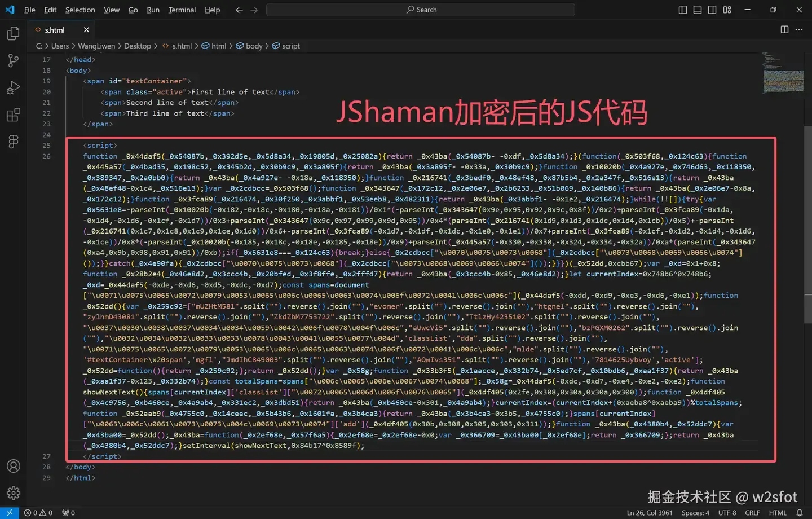Viewport: 812px width, 519px height.
Task: Open the File menu
Action: pos(30,10)
